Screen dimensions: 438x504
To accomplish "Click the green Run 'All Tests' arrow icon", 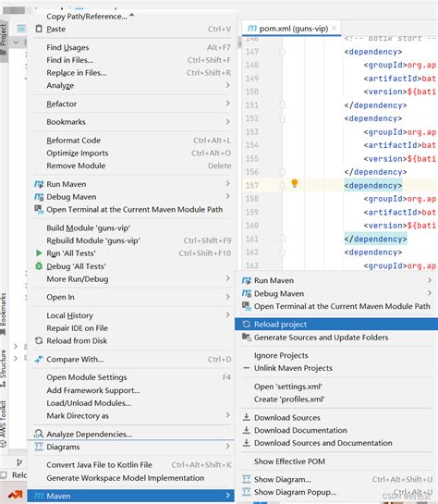I will point(39,253).
